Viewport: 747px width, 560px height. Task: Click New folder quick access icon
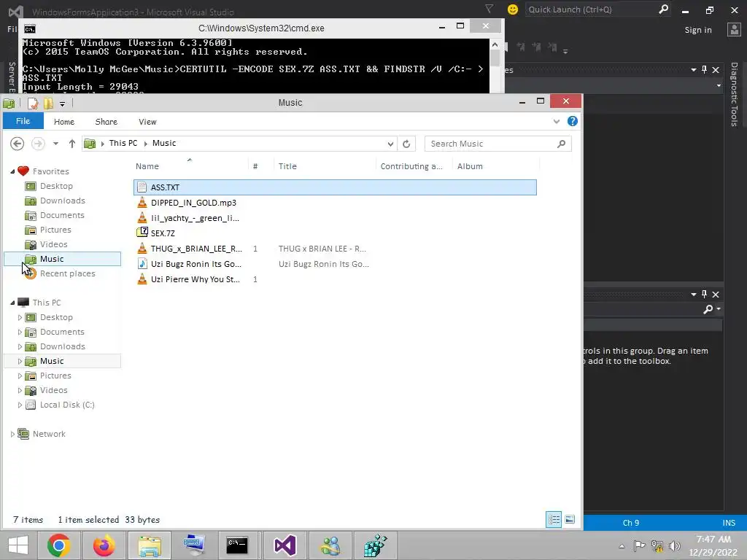(x=48, y=104)
